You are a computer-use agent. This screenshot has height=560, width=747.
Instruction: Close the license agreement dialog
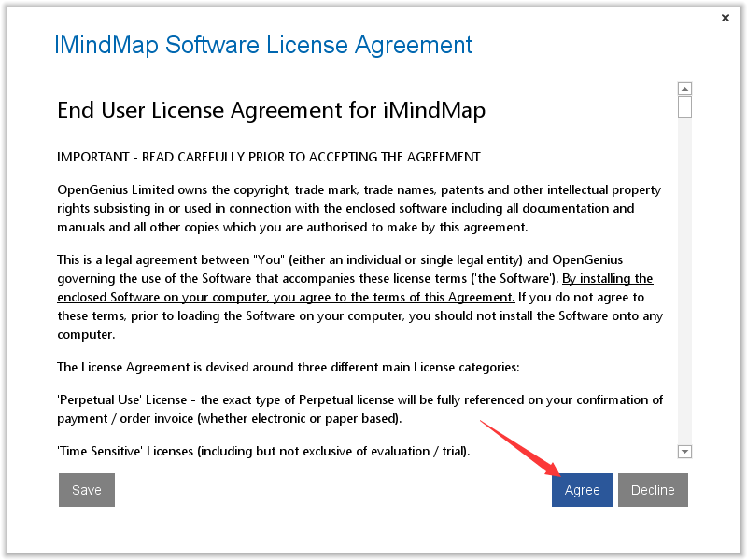pos(726,17)
